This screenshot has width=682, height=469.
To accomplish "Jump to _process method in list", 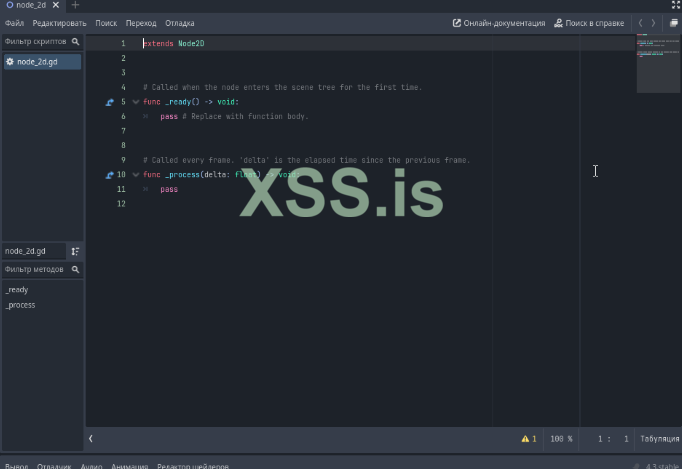I will (x=20, y=305).
